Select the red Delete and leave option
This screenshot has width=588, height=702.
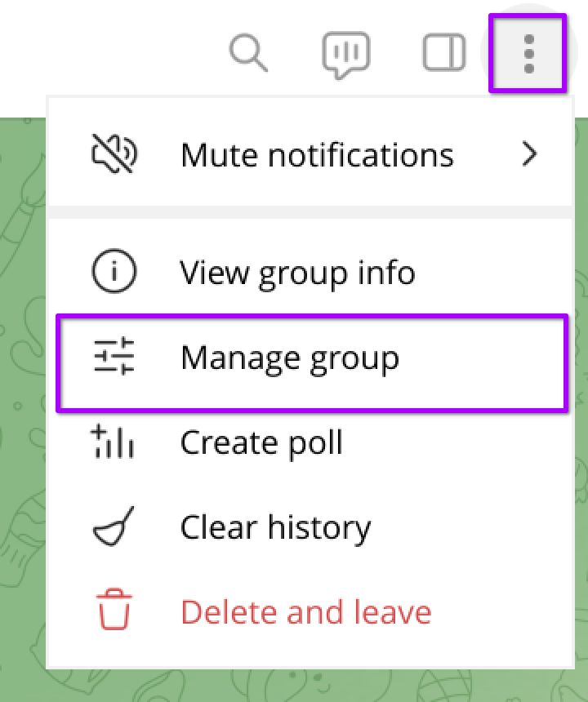coord(305,611)
